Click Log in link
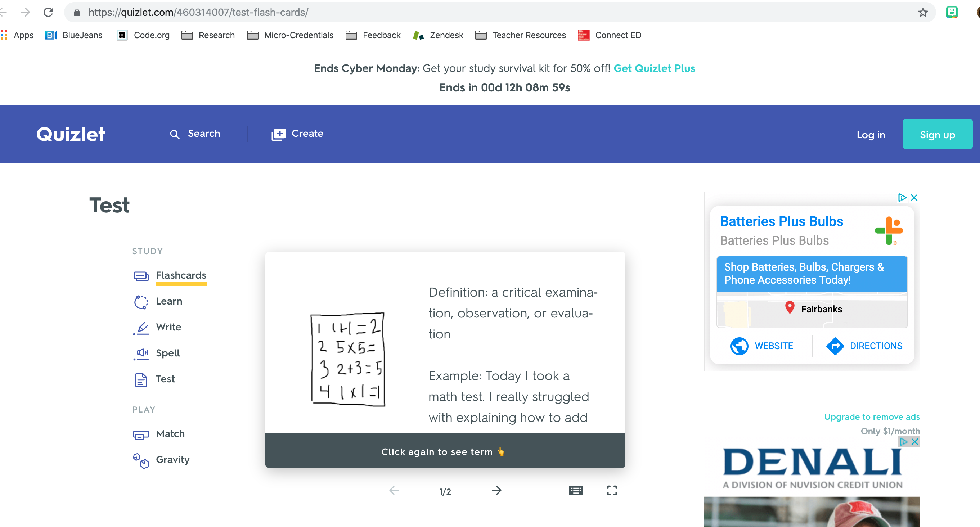 pyautogui.click(x=871, y=135)
